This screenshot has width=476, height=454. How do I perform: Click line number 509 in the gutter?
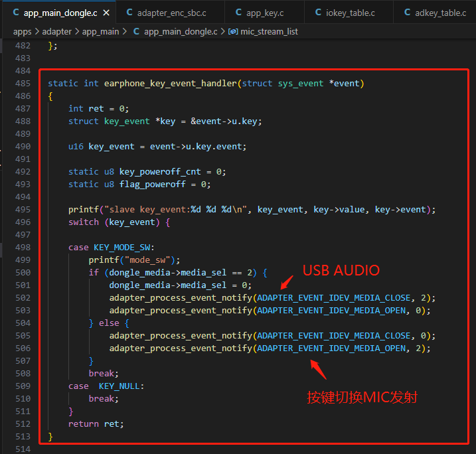(x=23, y=386)
